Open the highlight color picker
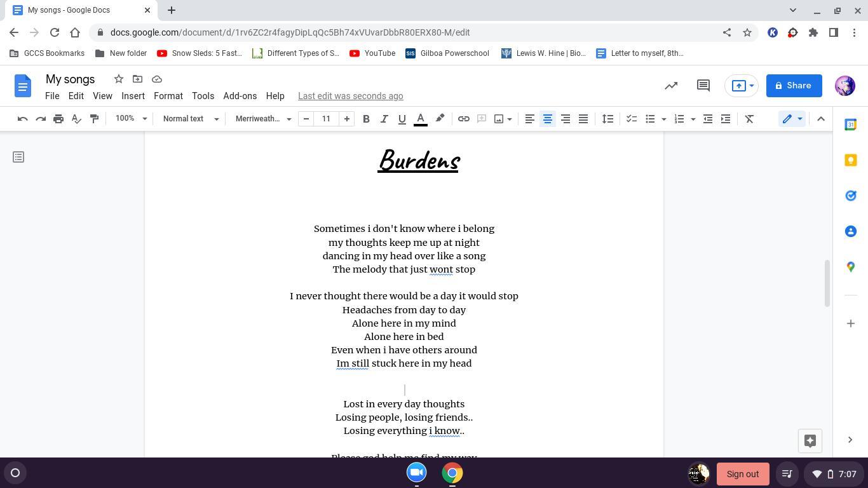The image size is (868, 488). [440, 119]
